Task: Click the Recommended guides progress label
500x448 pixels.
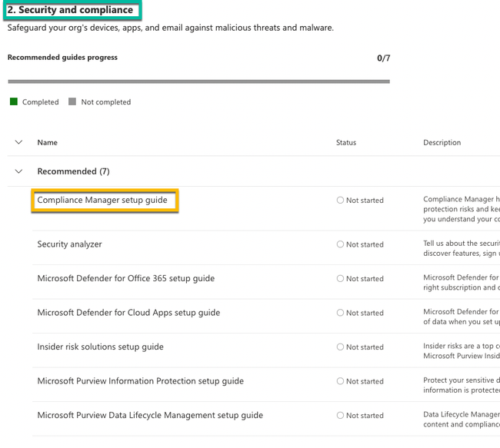Action: pyautogui.click(x=62, y=58)
